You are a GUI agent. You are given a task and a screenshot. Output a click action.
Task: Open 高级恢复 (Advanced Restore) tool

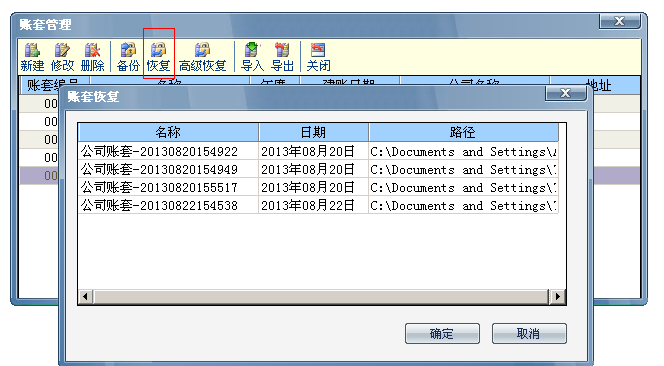[x=202, y=57]
